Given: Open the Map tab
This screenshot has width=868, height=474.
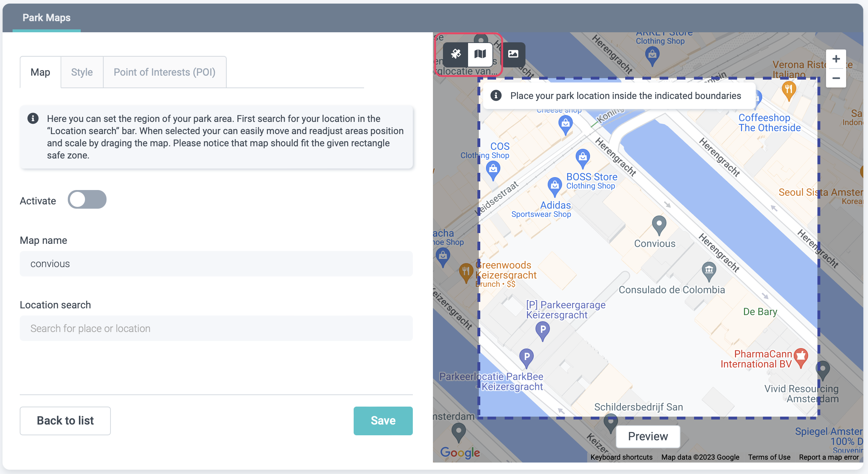Looking at the screenshot, I should 40,72.
